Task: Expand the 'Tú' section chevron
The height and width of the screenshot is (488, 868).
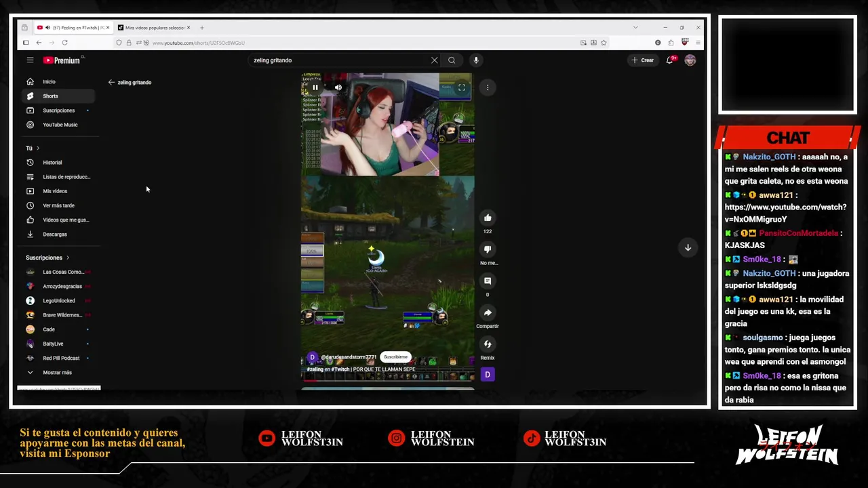Action: pos(38,148)
